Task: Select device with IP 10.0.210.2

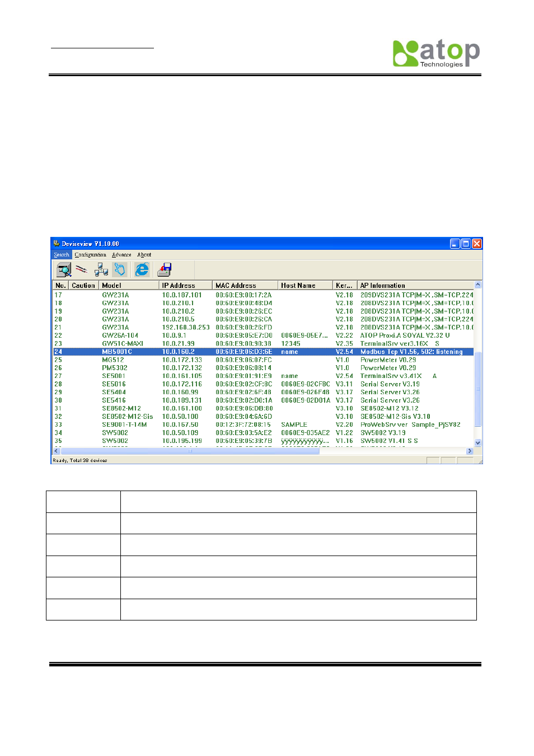Action: pos(263,311)
